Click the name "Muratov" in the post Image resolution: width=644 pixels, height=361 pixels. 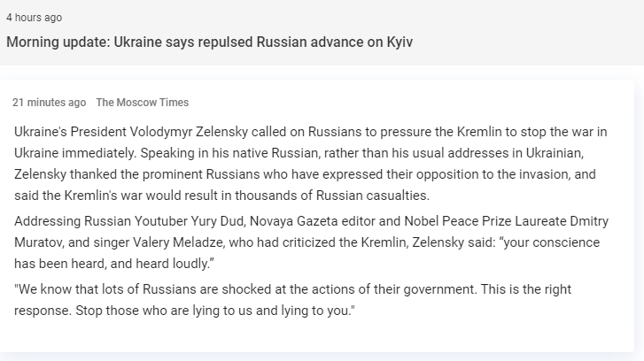[41, 241]
